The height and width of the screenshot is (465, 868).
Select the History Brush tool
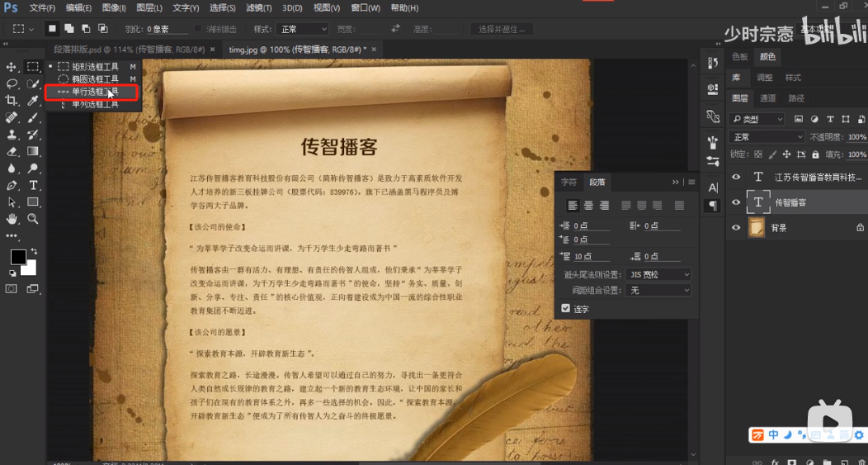[33, 134]
